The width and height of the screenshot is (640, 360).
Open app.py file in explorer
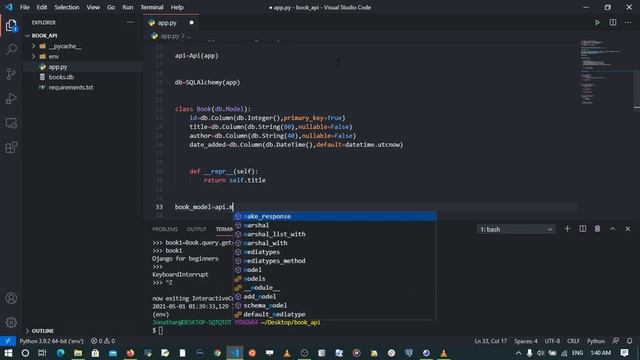point(58,67)
